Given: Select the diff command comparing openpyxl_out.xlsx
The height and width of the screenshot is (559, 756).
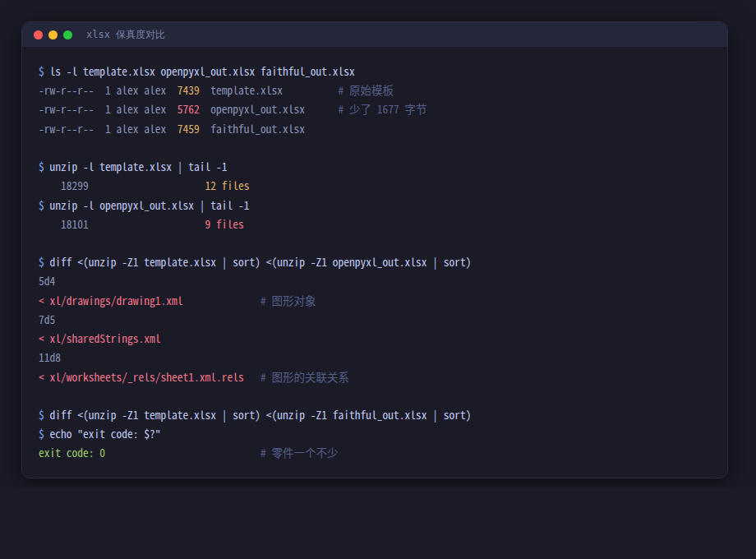Looking at the screenshot, I should coord(255,263).
